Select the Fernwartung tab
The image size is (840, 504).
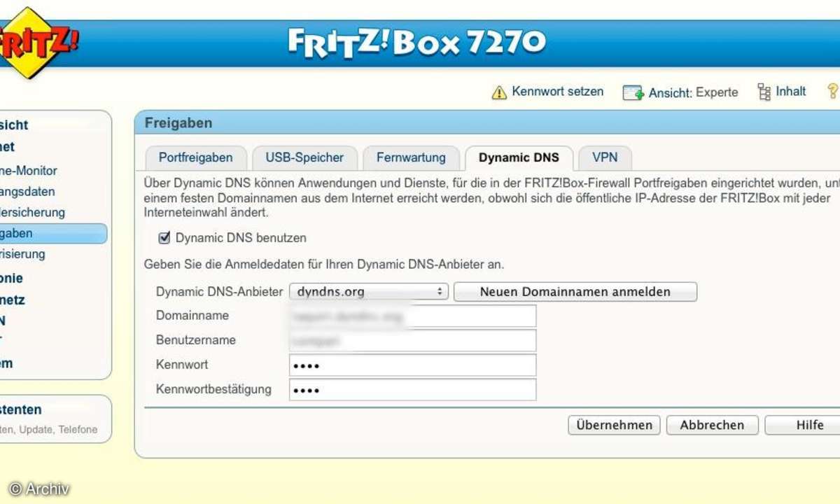(411, 157)
